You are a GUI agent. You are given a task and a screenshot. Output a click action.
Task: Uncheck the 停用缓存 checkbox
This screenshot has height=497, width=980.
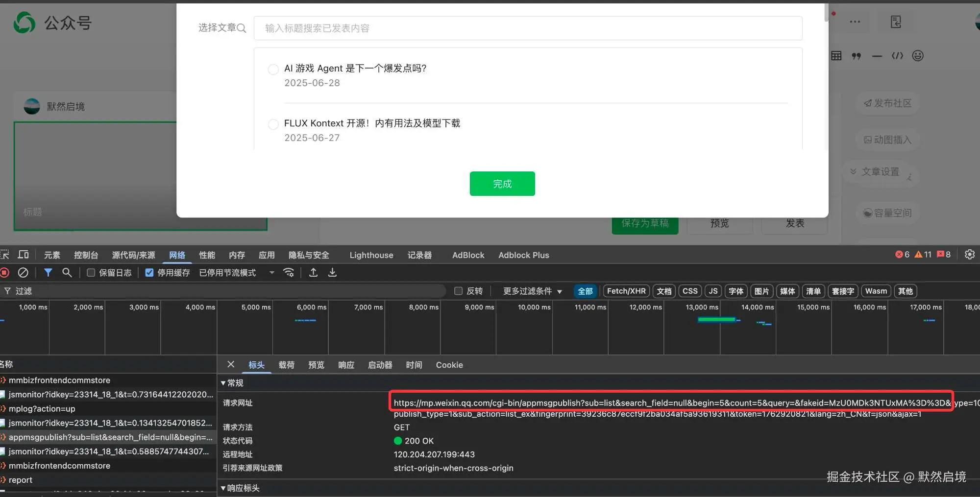point(149,273)
